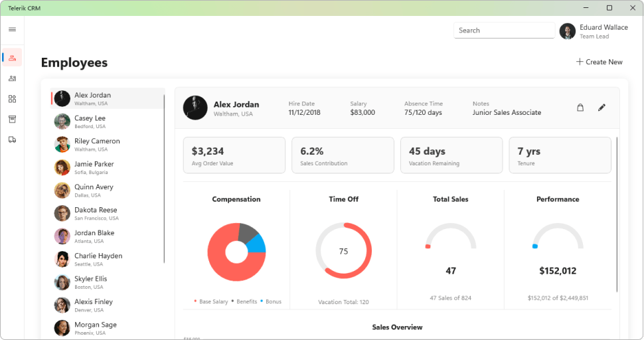The height and width of the screenshot is (340, 644).
Task: Click Jamie Parker's avatar photo
Action: [62, 167]
